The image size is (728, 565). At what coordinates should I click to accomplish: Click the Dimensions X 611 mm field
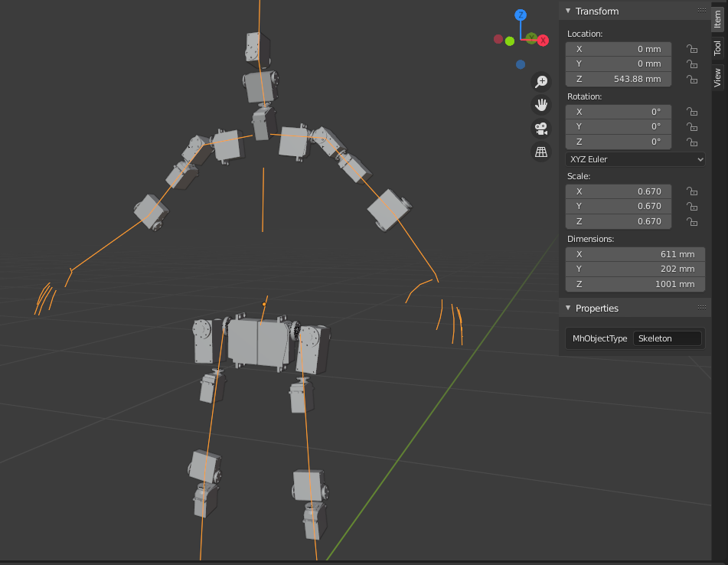pyautogui.click(x=635, y=254)
